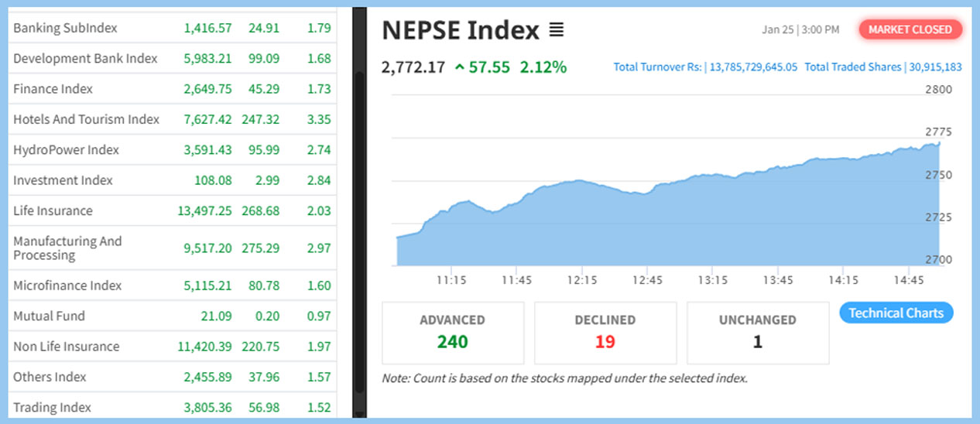Click the Advanced stocks count box
Image resolution: width=980 pixels, height=424 pixels.
click(452, 333)
